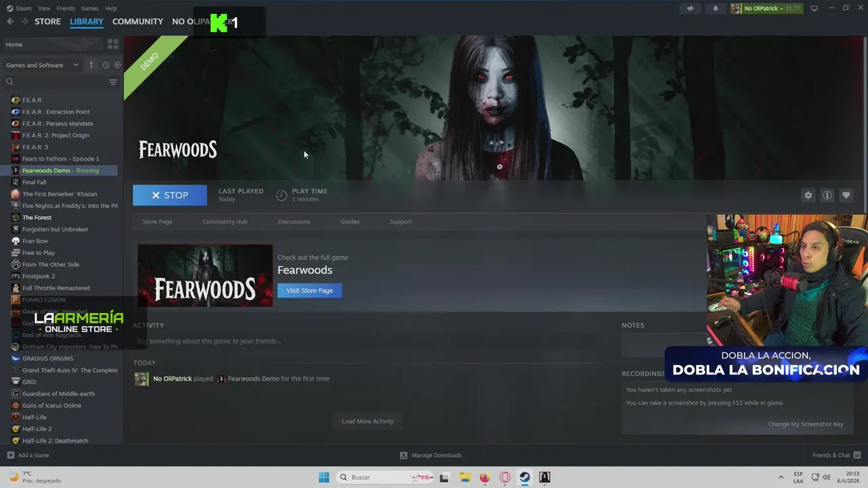Click the library search magnifier icon
The image size is (868, 488).
(9, 82)
